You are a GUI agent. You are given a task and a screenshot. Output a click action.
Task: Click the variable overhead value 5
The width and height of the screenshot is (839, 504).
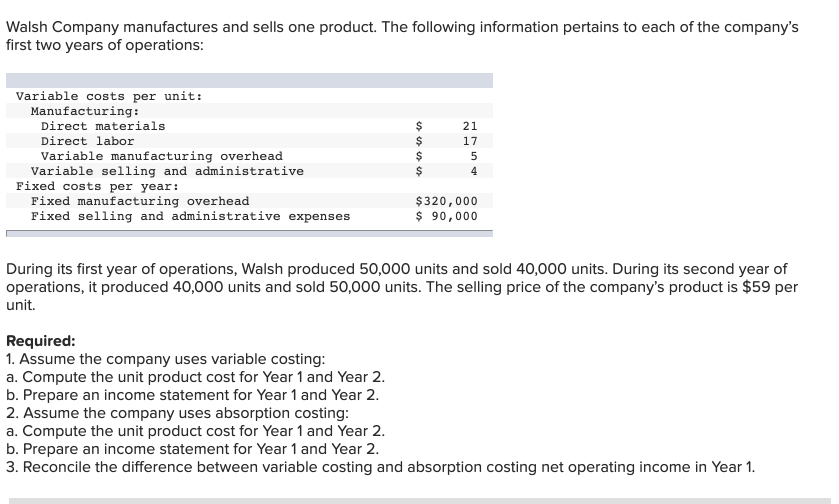[x=474, y=156]
